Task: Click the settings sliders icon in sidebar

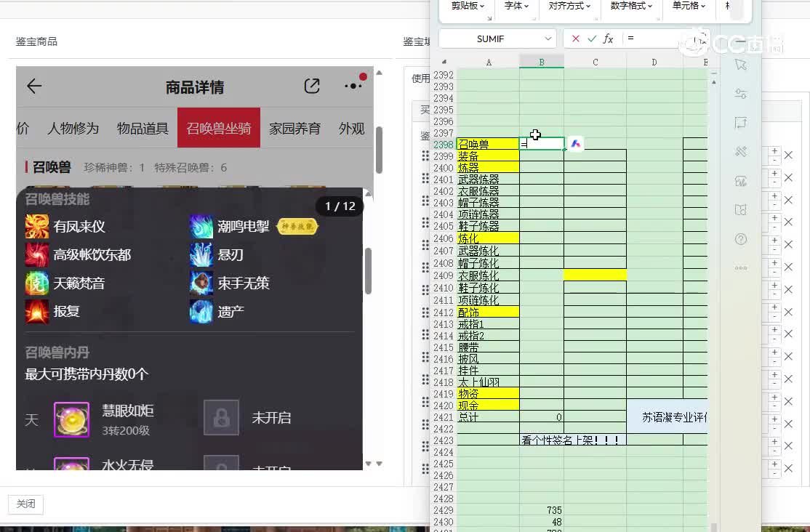Action: 741,94
